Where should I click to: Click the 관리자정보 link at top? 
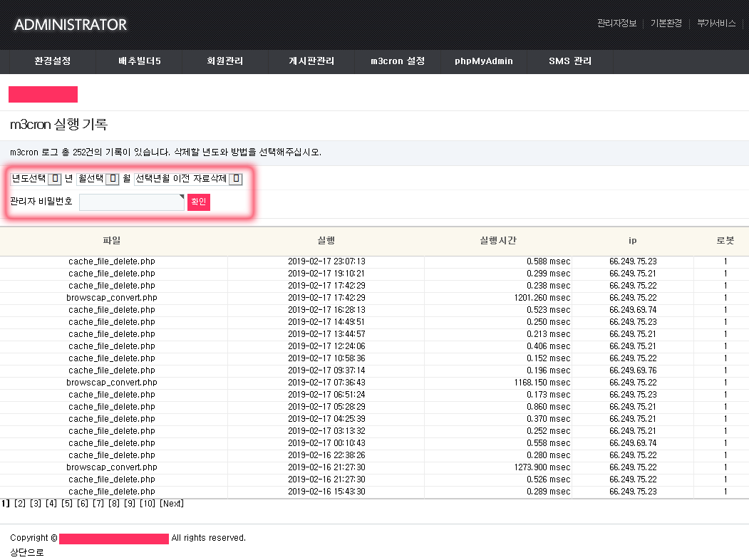[616, 24]
